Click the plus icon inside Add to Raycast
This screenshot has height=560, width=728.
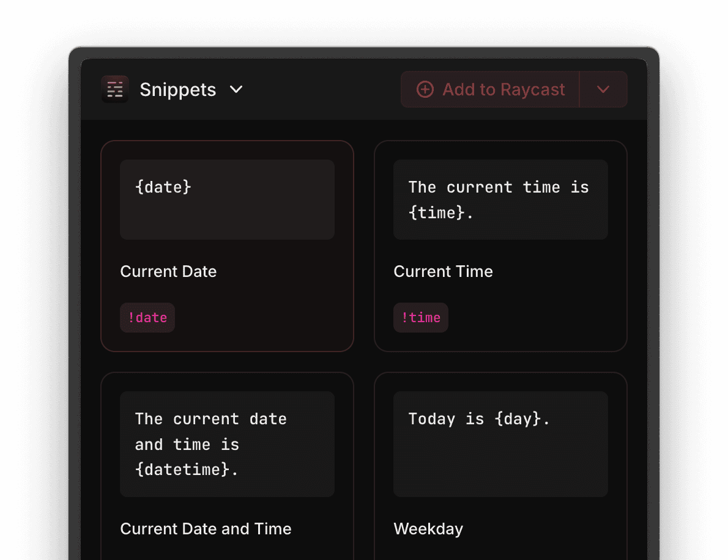coord(424,89)
